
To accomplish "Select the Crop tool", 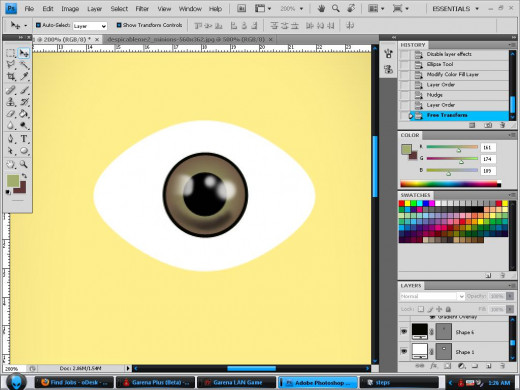I will [x=11, y=76].
